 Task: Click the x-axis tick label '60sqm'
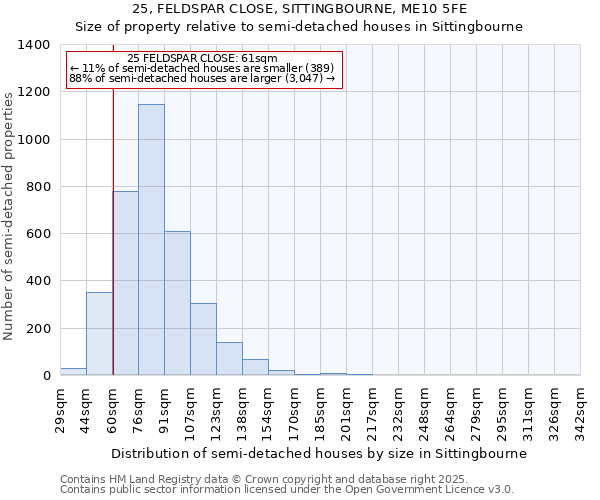pos(112,411)
